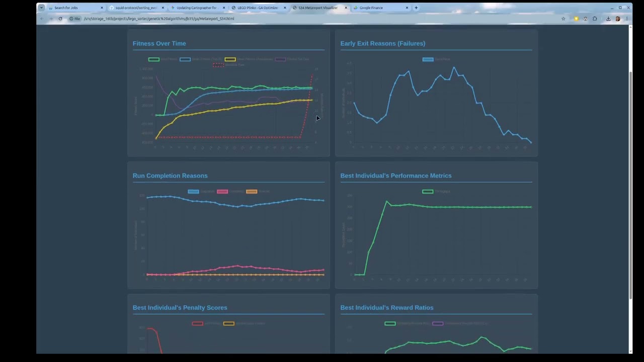Click the page vertical scrollbar thumb

[x=630, y=185]
